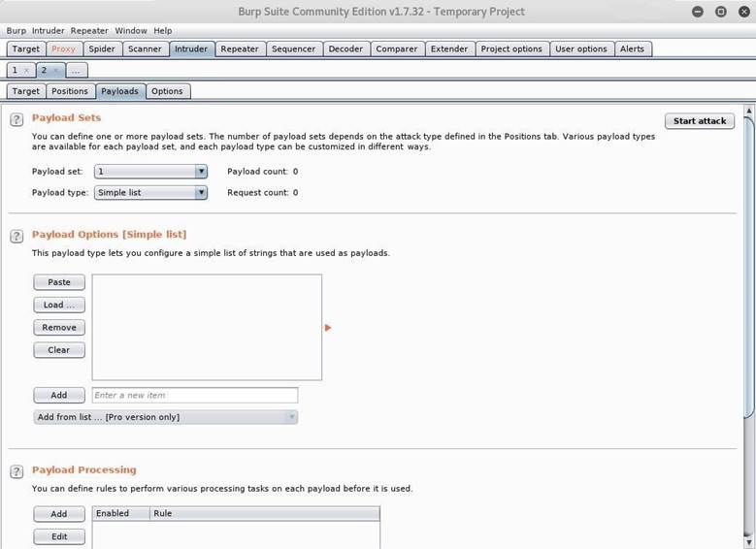
Task: Click the Edit button under Payload Processing
Action: [x=59, y=536]
